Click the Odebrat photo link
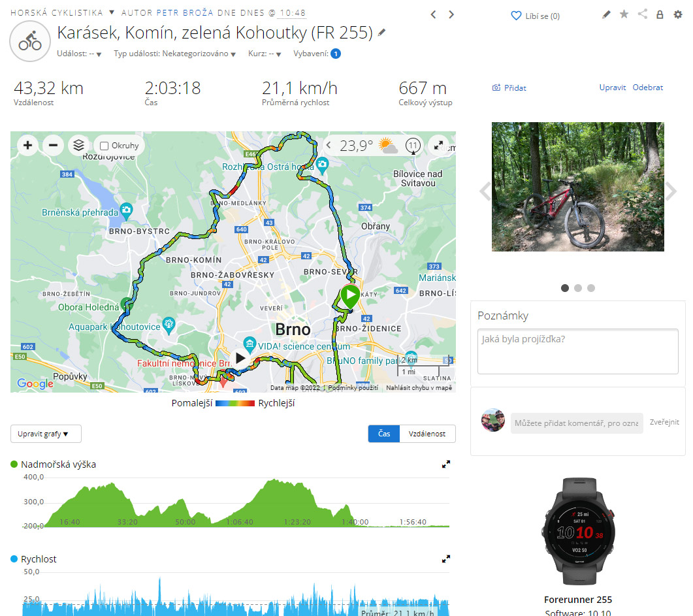This screenshot has width=693, height=616. tap(647, 88)
